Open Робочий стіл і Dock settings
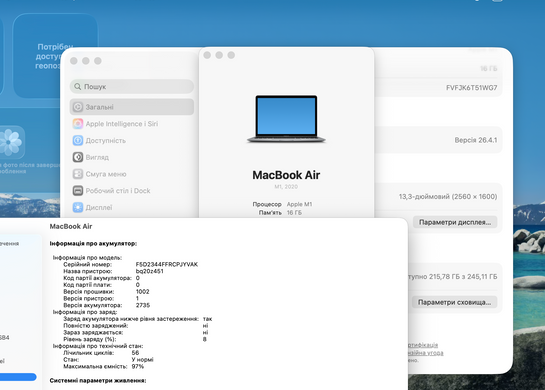545x390 pixels. pyautogui.click(x=132, y=190)
